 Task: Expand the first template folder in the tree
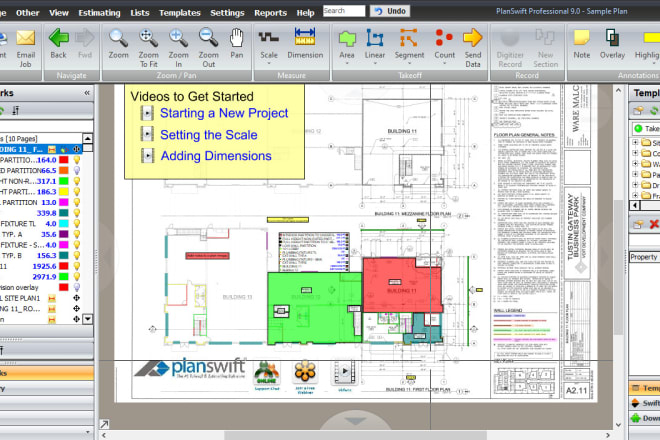pyautogui.click(x=635, y=142)
